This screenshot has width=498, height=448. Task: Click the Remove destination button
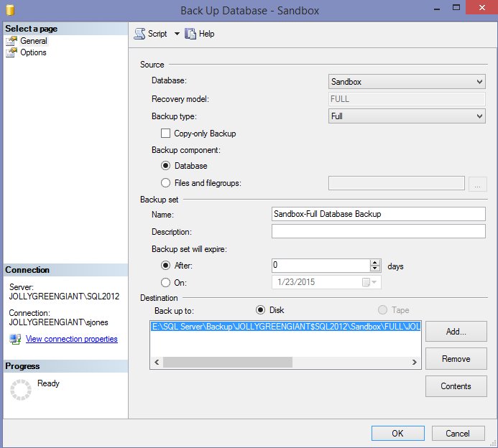456,359
